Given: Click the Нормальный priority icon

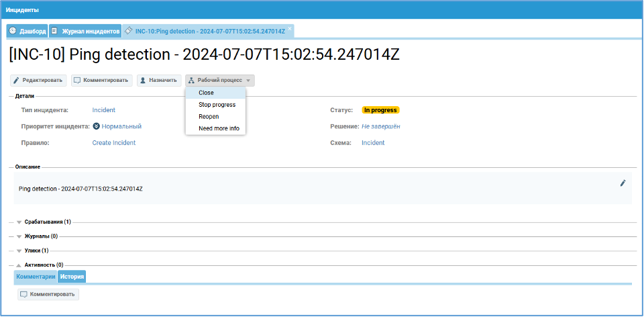Looking at the screenshot, I should pyautogui.click(x=96, y=126).
